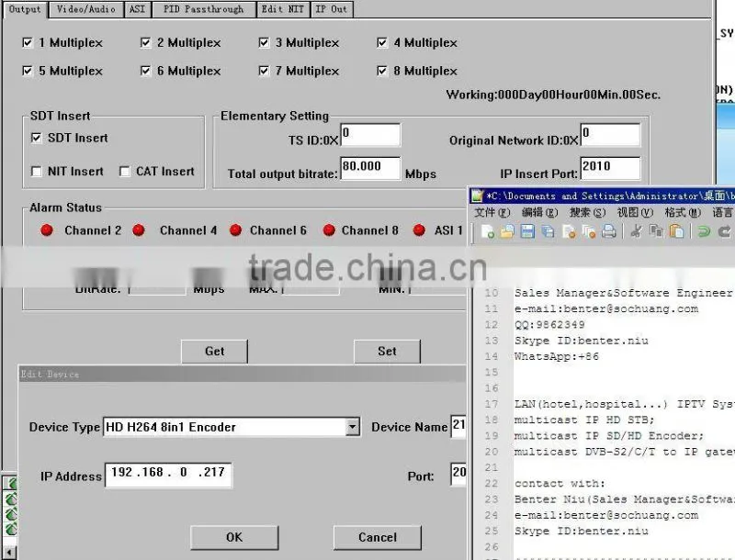Open the 编辑(E) menu in Notepad++
735x560 pixels.
tap(539, 213)
